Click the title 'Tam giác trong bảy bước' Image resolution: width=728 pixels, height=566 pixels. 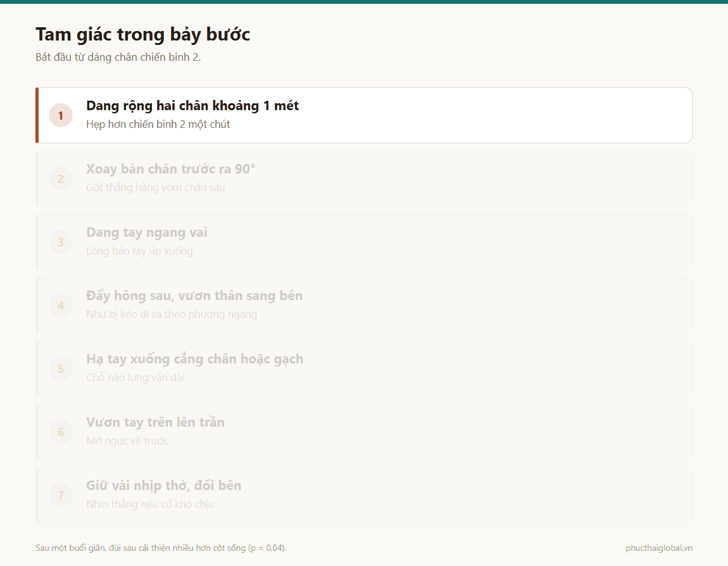(143, 34)
